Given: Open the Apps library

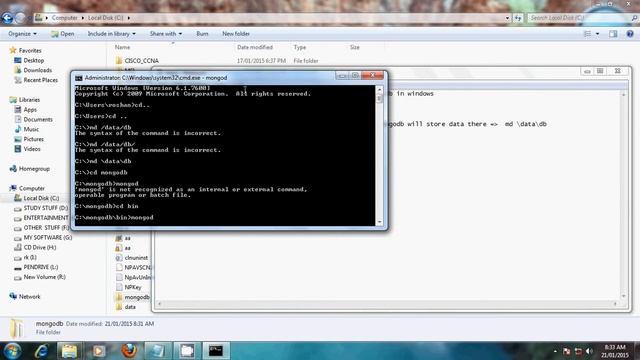Looking at the screenshot, I should pos(25,110).
